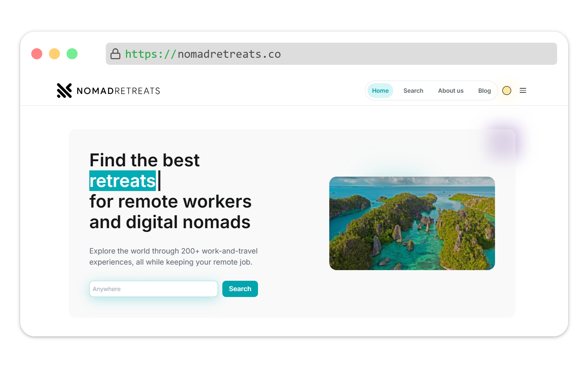Screen dimensions: 588x368
Task: Toggle the yellow circle theme switch
Action: tap(507, 91)
